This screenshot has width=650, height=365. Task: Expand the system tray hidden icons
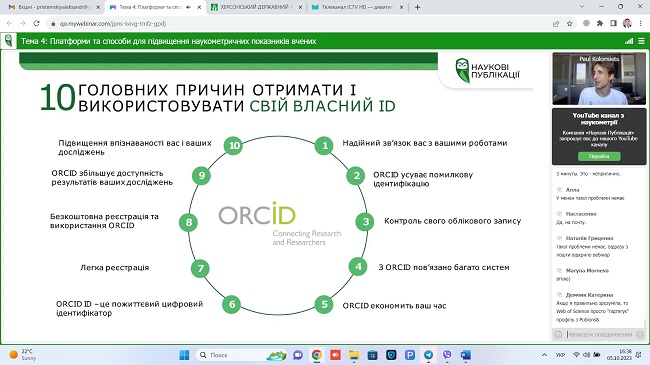click(544, 355)
